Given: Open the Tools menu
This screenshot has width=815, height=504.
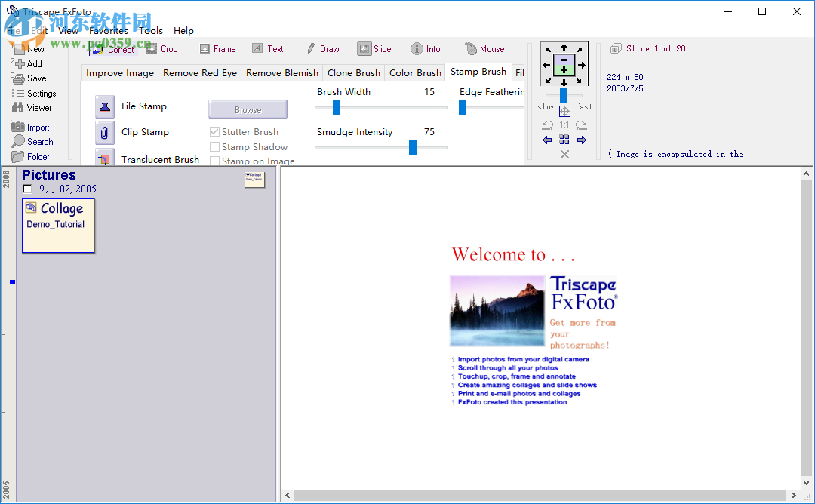Looking at the screenshot, I should tap(150, 31).
